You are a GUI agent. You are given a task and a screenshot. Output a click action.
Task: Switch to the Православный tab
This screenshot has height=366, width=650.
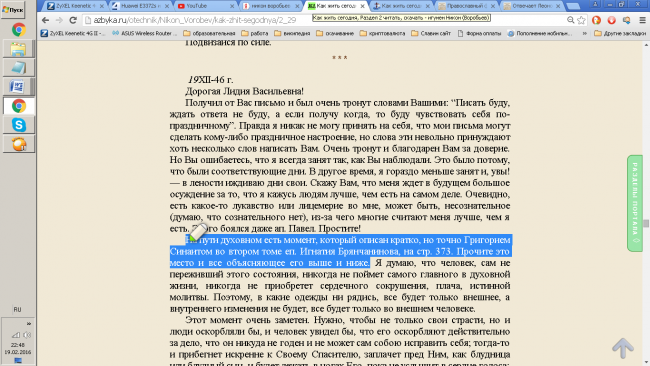(x=465, y=6)
